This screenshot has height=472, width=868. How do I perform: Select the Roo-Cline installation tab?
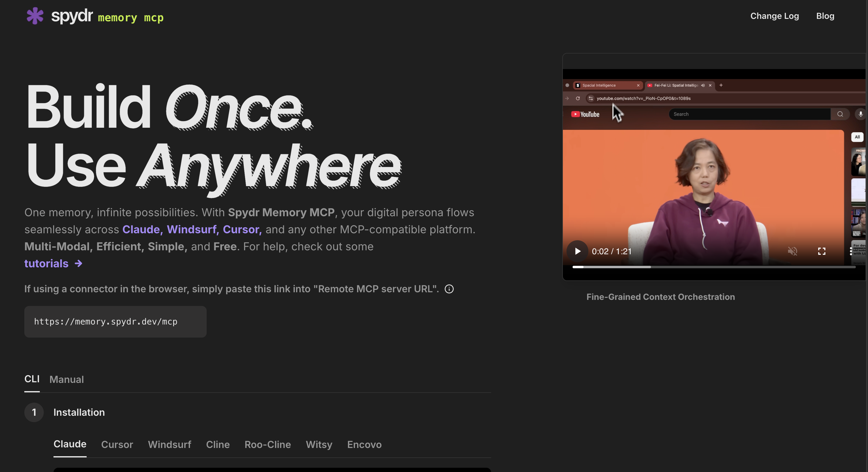[267, 445]
